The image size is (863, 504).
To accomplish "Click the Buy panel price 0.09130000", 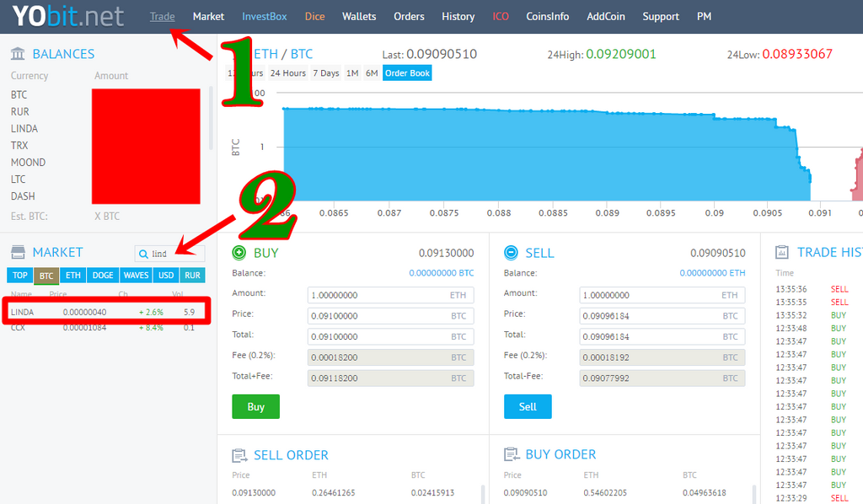I will point(447,253).
